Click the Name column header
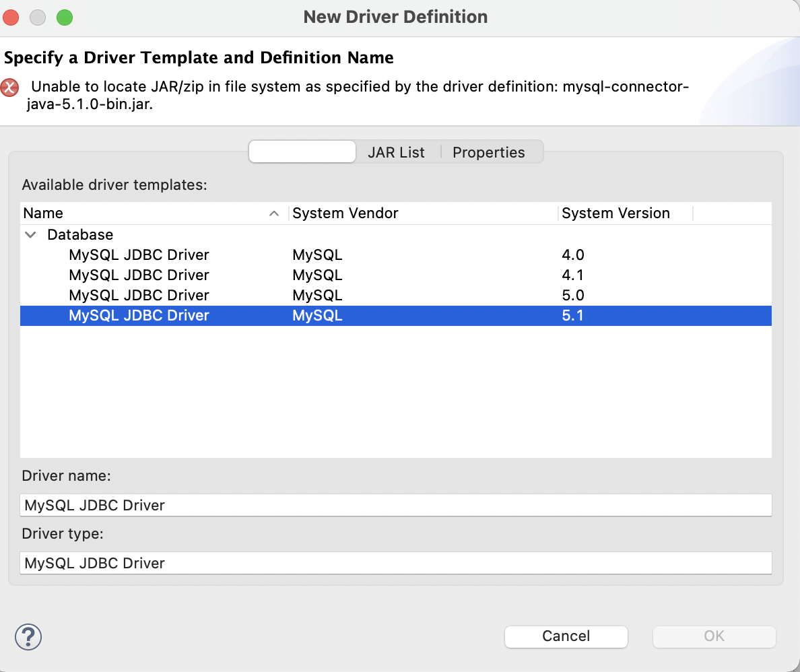The height and width of the screenshot is (672, 800). (x=153, y=213)
